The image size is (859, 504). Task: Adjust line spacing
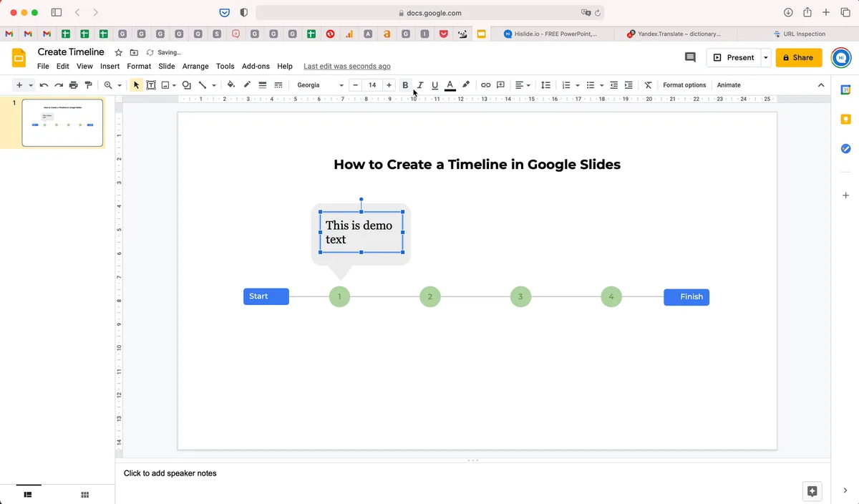545,85
